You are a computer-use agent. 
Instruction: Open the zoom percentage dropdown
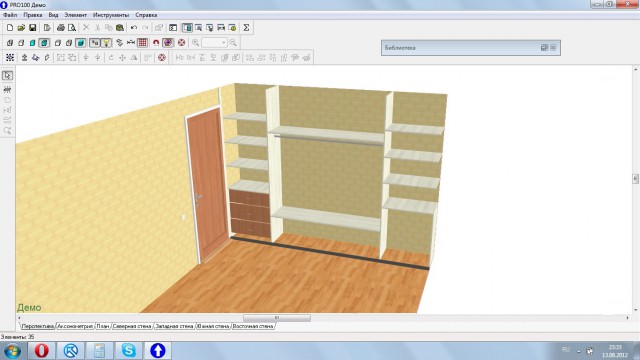coord(223,42)
